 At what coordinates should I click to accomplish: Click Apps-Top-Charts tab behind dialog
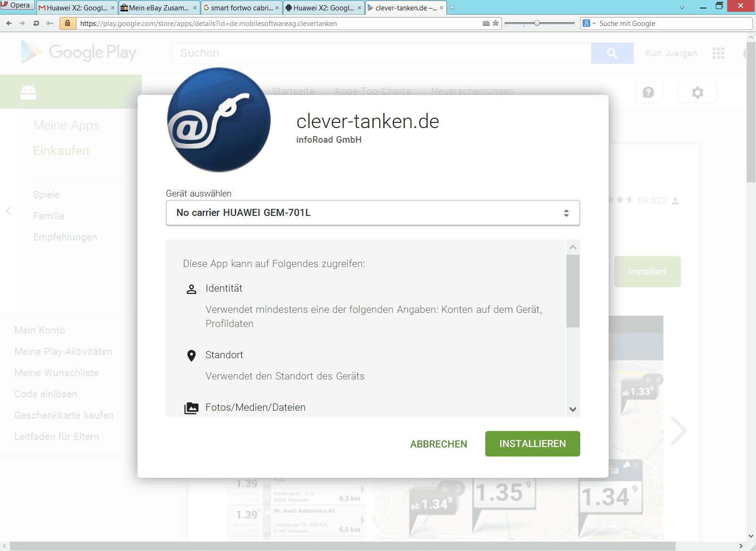point(372,91)
